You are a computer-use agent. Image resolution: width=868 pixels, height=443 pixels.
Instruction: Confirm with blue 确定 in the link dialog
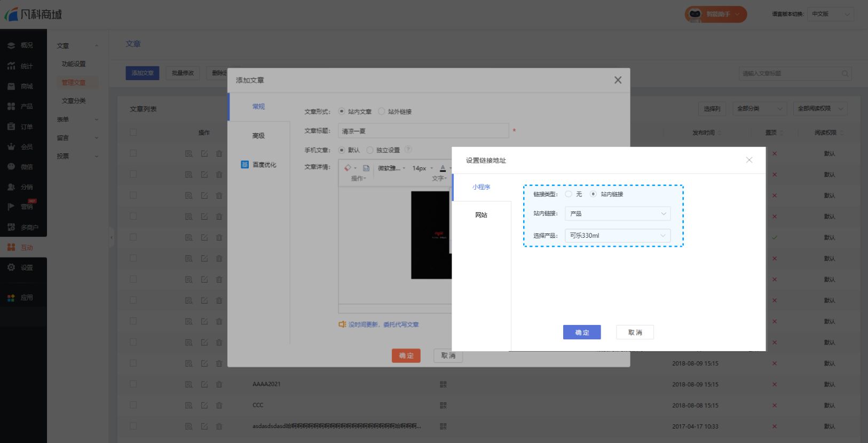point(582,332)
